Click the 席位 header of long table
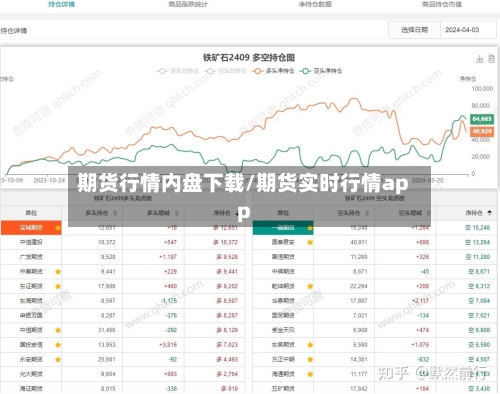The height and width of the screenshot is (394, 500). tap(31, 213)
